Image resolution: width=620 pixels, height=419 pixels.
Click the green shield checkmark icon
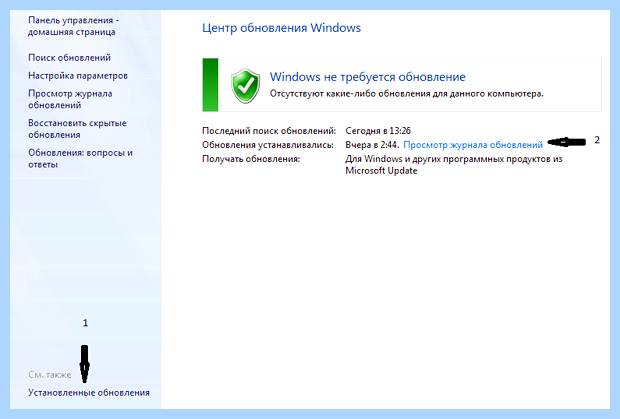(x=246, y=86)
